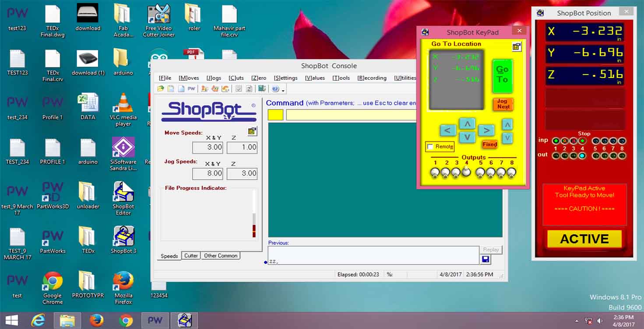Screen dimensions: 644x329
Task: Click the open-folder icon in Console toolbar
Action: coord(161,88)
